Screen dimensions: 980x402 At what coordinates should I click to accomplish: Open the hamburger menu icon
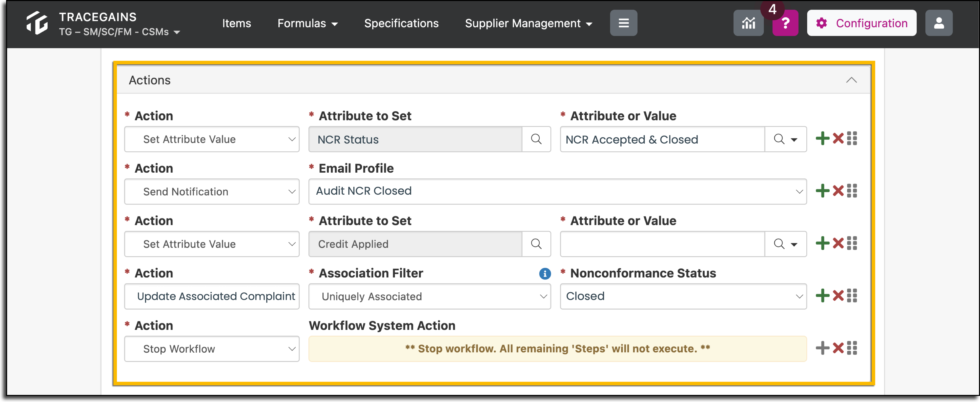(x=623, y=23)
